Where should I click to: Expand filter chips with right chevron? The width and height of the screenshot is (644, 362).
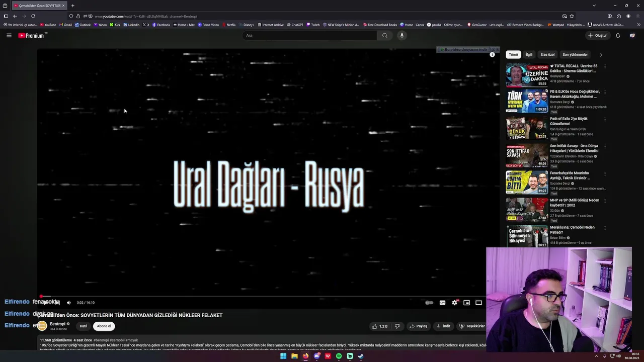coord(600,55)
